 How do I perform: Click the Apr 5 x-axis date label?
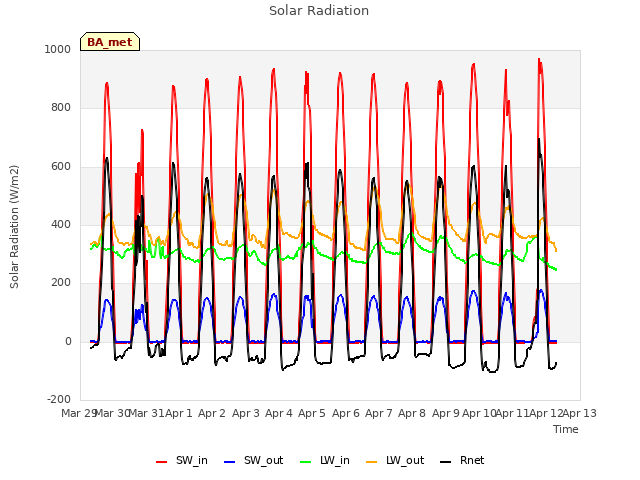(x=312, y=413)
